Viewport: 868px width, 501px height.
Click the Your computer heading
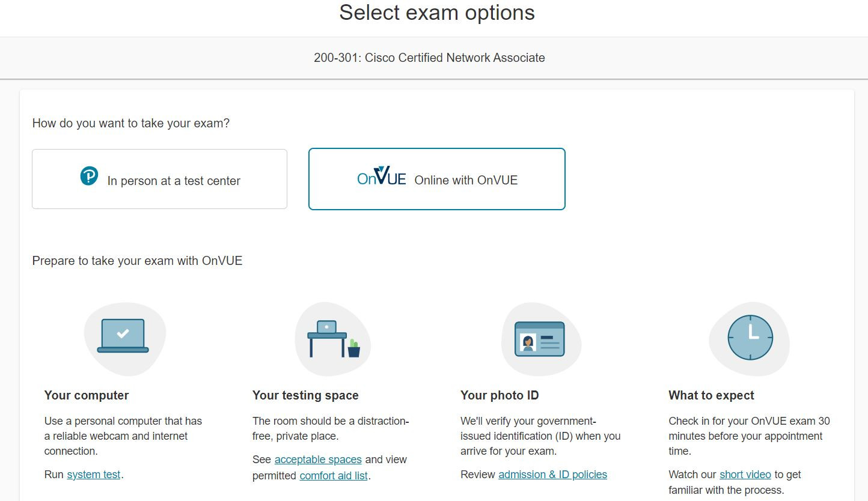click(x=87, y=395)
